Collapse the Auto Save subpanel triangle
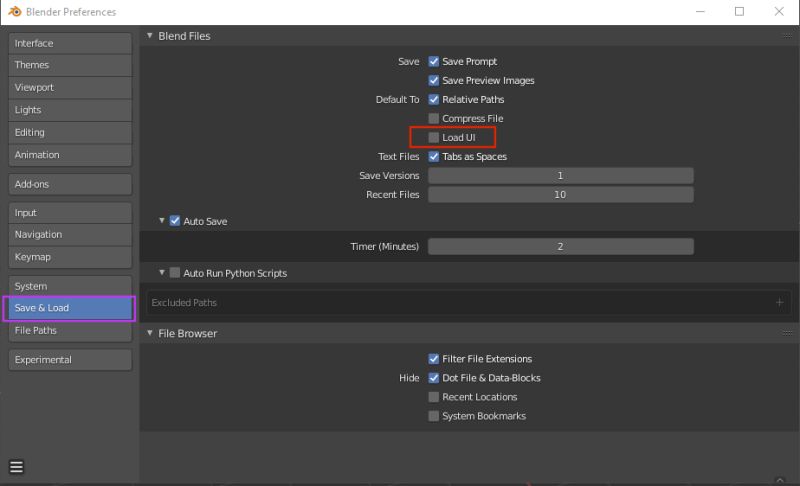The height and width of the screenshot is (486, 800). tap(162, 221)
